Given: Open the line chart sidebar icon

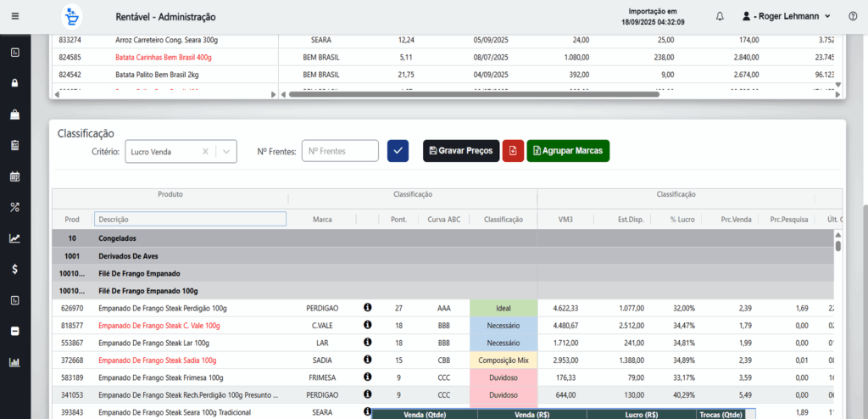Looking at the screenshot, I should click(14, 238).
